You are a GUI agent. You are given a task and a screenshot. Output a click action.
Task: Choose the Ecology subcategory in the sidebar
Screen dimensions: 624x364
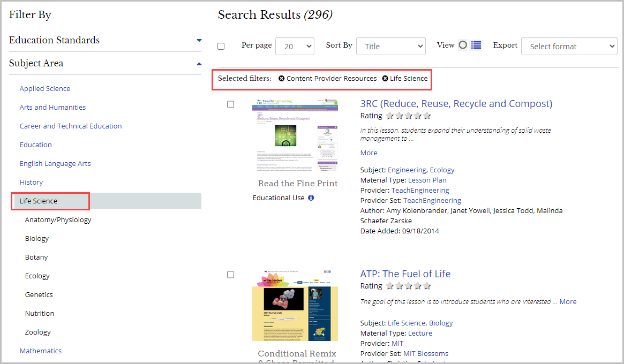[37, 276]
